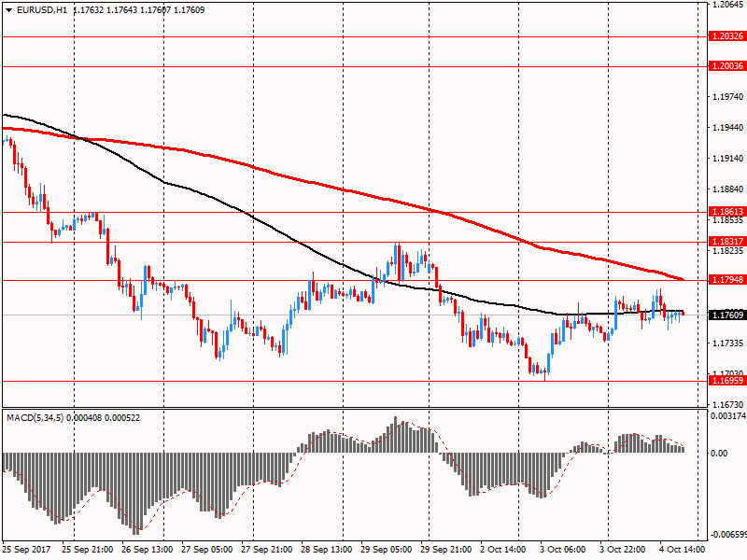Click the 1.18317 red price label
This screenshot has width=747, height=560.
727,242
